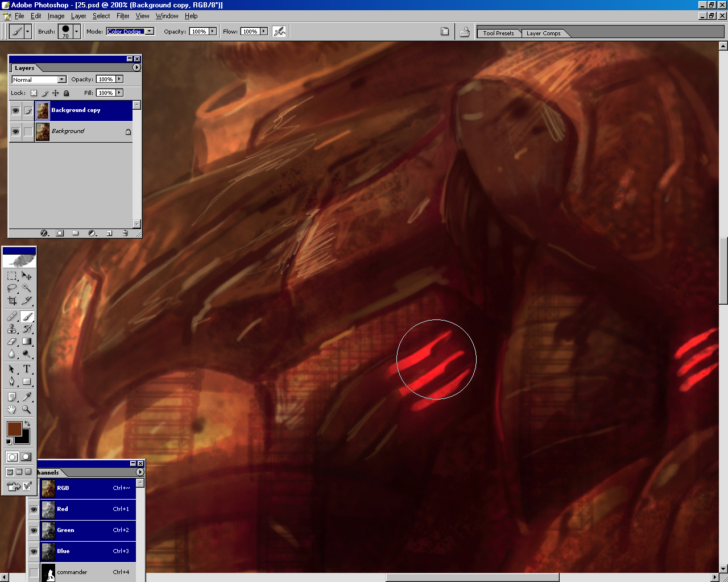Hide the Background layer
The image size is (728, 582).
coord(16,131)
